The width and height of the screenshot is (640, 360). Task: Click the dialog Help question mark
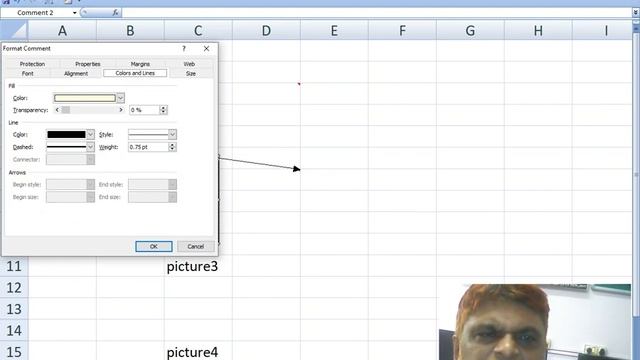coord(184,49)
